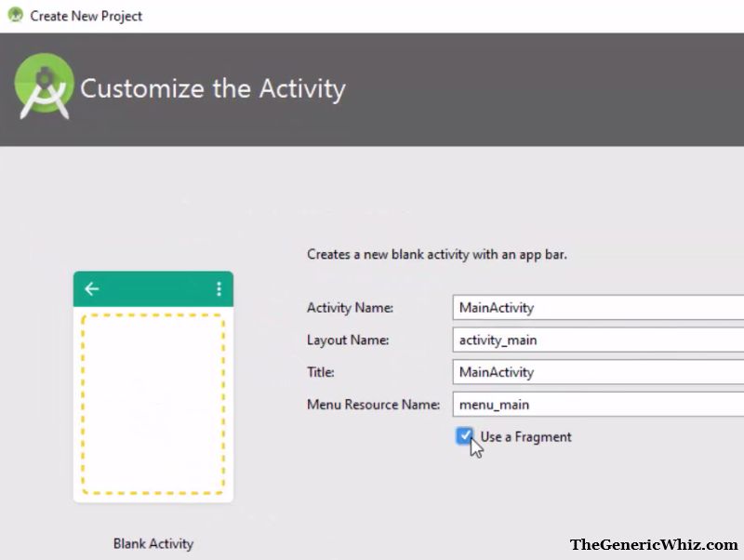Click the Menu Resource Name label

(x=374, y=405)
